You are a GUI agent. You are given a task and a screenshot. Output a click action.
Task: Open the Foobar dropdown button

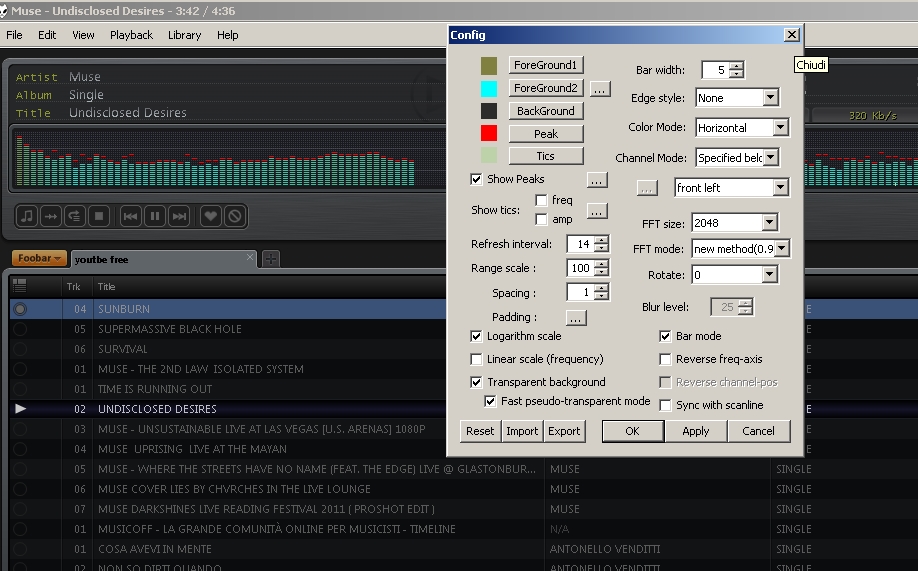point(39,258)
